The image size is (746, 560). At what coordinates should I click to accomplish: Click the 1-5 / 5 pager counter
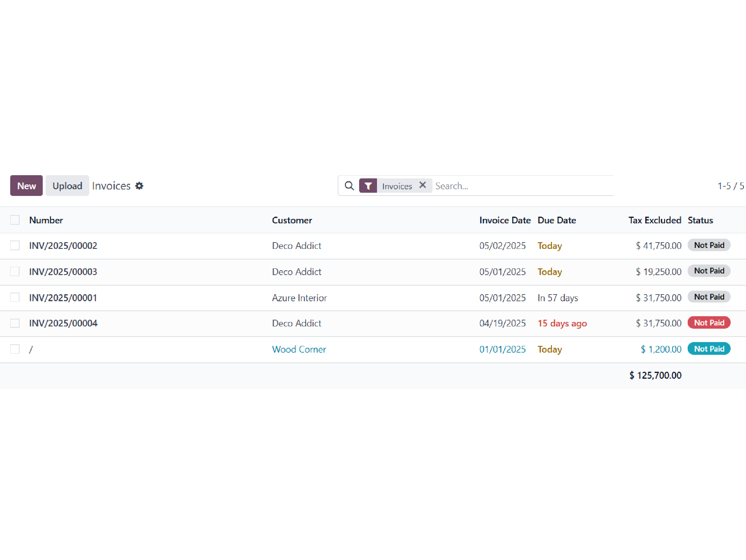point(730,186)
